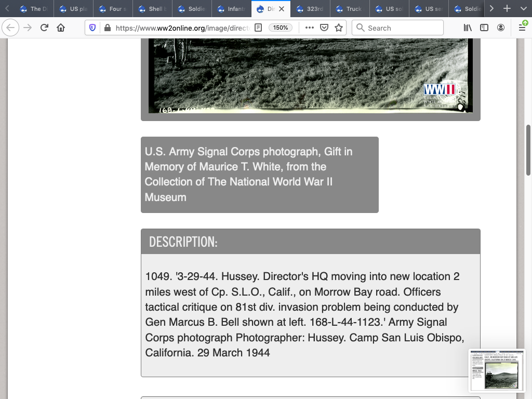Toggle the sidebar panel
This screenshot has height=399, width=532.
484,28
